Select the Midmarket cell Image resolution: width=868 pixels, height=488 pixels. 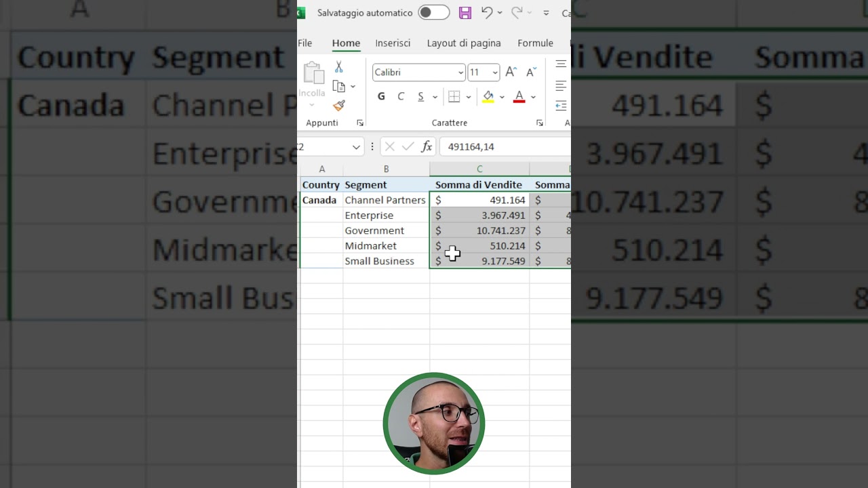(x=386, y=245)
